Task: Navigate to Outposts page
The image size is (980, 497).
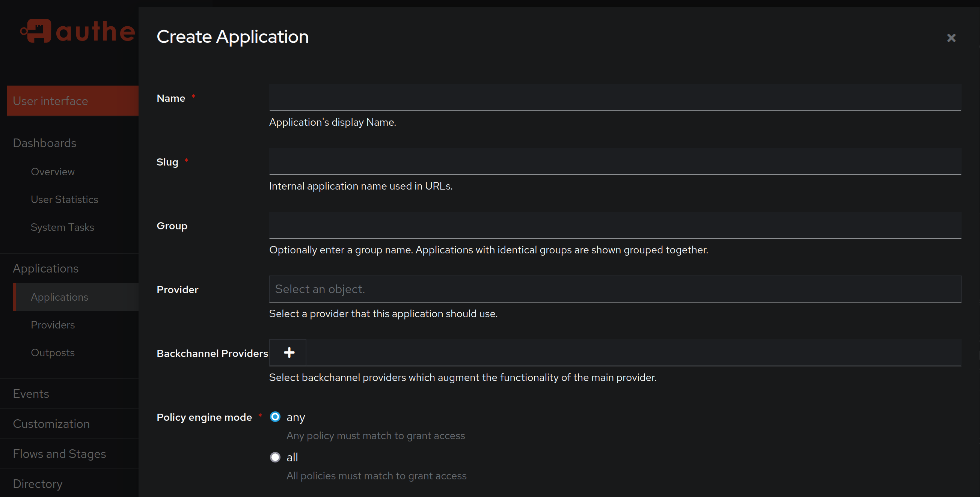Action: click(x=53, y=352)
